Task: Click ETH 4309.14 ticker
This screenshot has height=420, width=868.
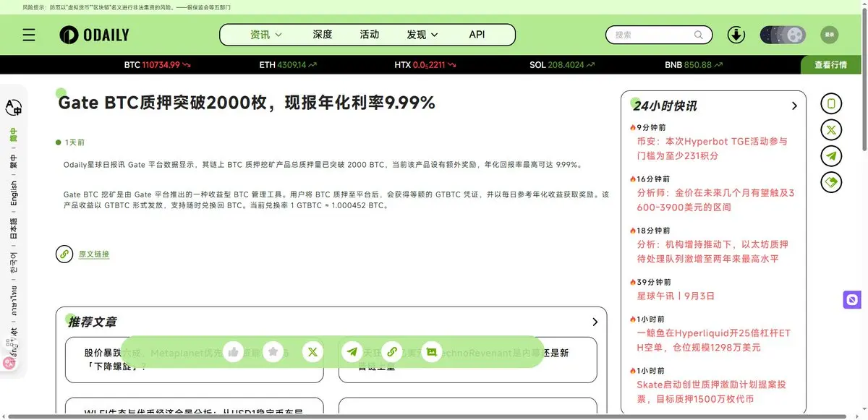Action: (x=288, y=65)
